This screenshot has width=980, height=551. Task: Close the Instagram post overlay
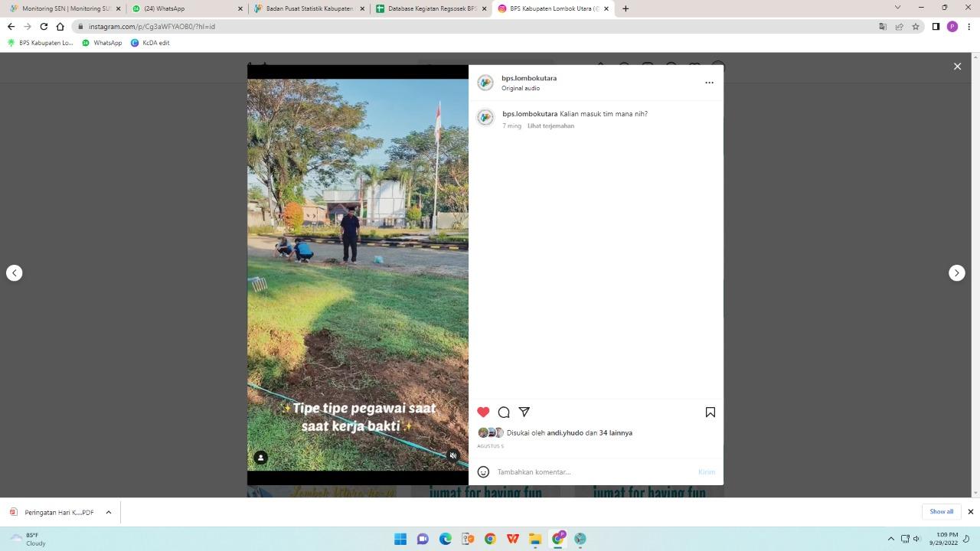957,67
